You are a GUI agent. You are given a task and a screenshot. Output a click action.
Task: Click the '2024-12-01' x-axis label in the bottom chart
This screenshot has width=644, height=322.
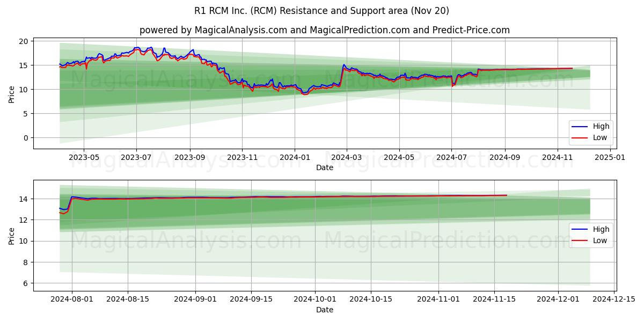pyautogui.click(x=558, y=300)
